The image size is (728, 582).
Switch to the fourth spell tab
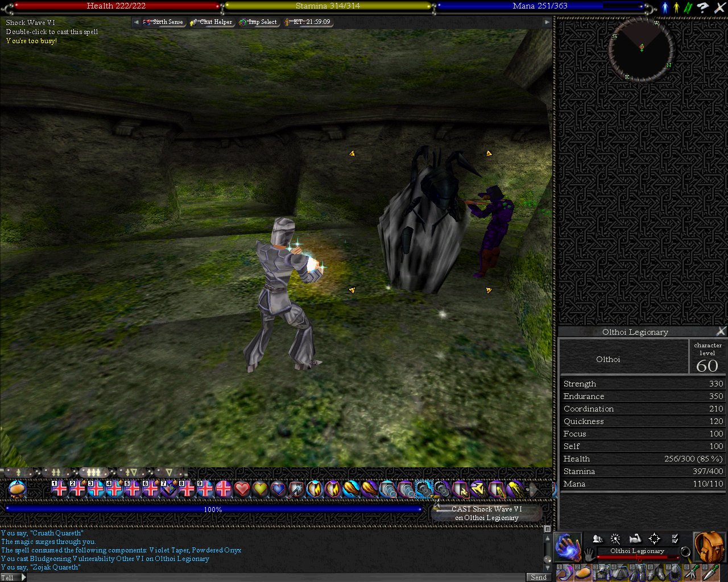(x=131, y=472)
